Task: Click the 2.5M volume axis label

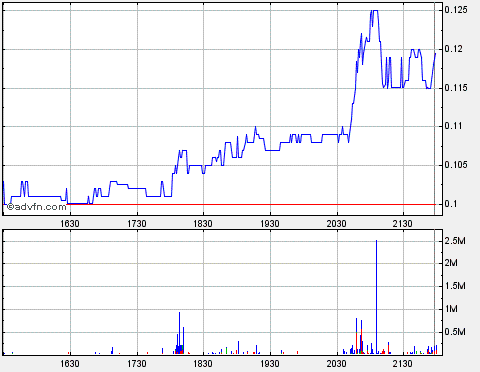Action: [x=455, y=241]
